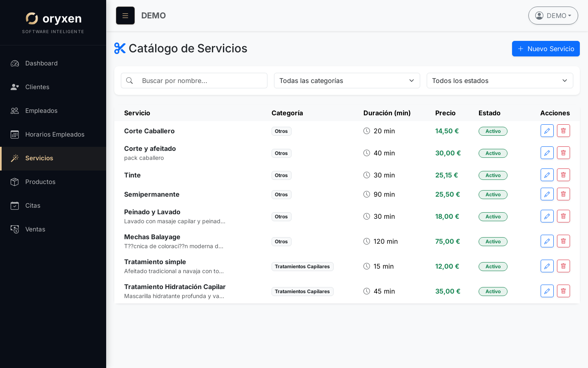Click the Mechas Balayage service name
Viewport: 588px width, 368px height.
tap(152, 237)
